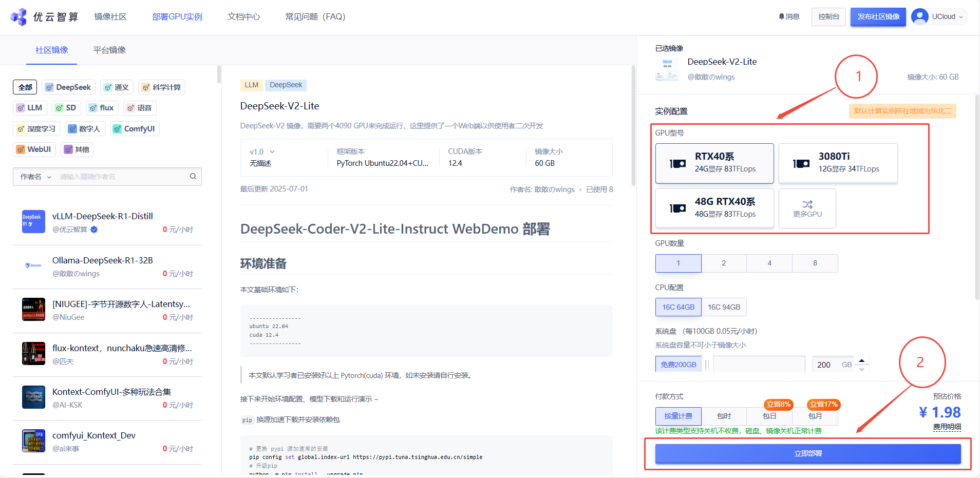Filter by SD tag
980x478 pixels.
tap(66, 108)
